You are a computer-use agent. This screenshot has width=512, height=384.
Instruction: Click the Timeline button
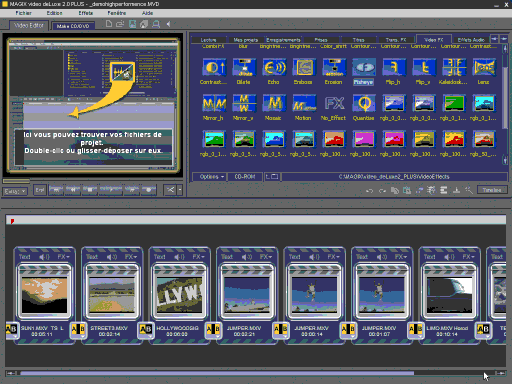pyautogui.click(x=492, y=190)
